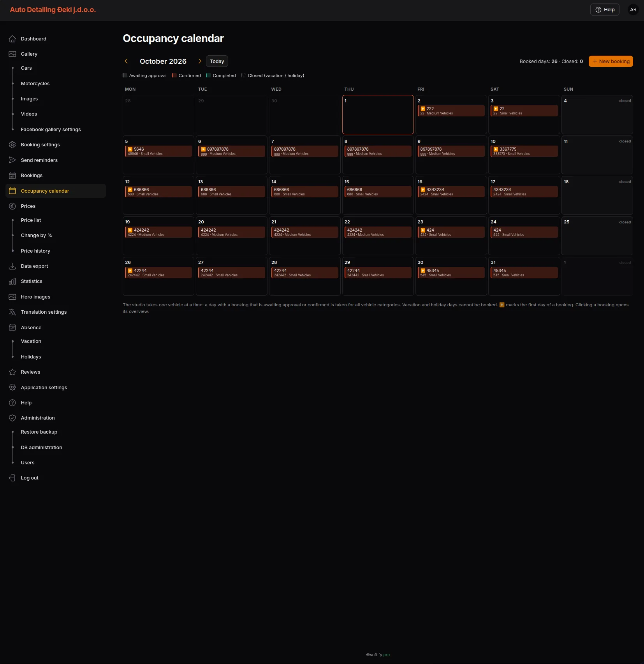Screen dimensions: 644x664
Task: Click the Dashboard home icon
Action: (x=12, y=39)
